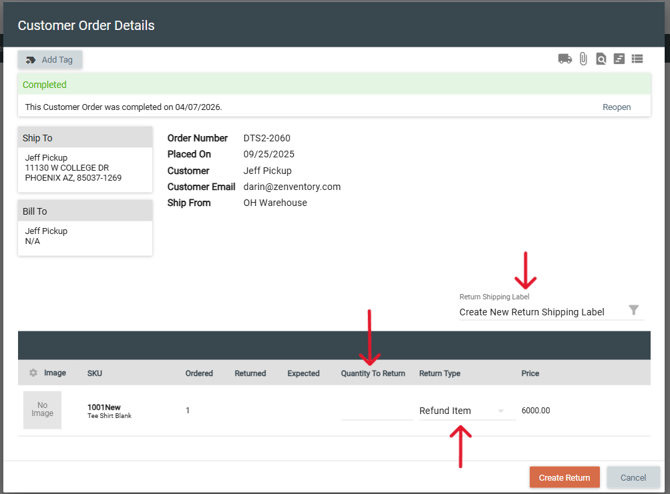Viewport: 670px width, 494px height.
Task: Cancel the return dialog
Action: click(x=633, y=477)
